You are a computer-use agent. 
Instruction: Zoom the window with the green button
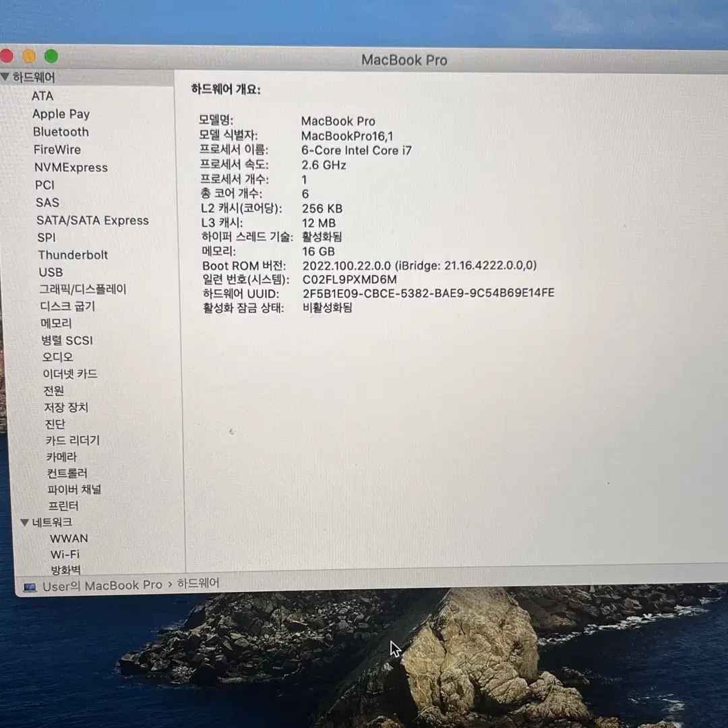[51, 56]
